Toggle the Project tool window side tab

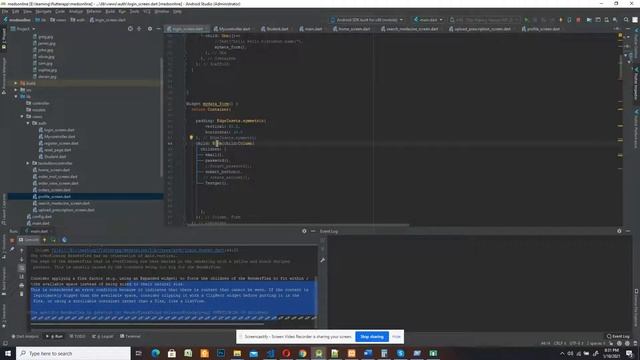(4, 39)
